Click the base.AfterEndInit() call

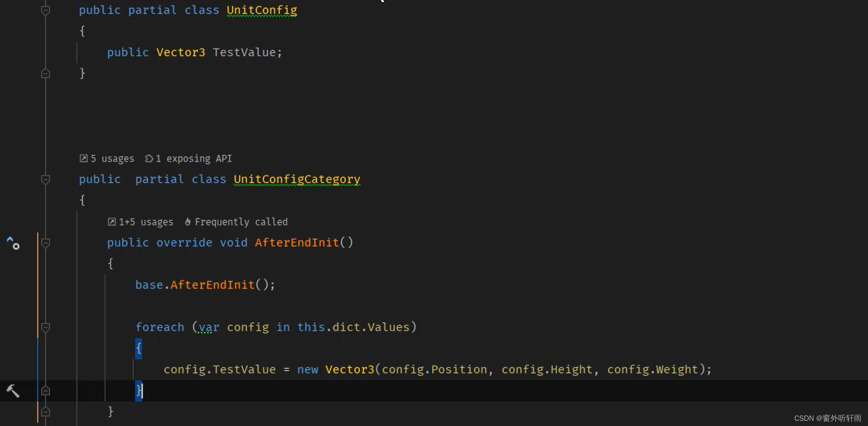tap(205, 285)
